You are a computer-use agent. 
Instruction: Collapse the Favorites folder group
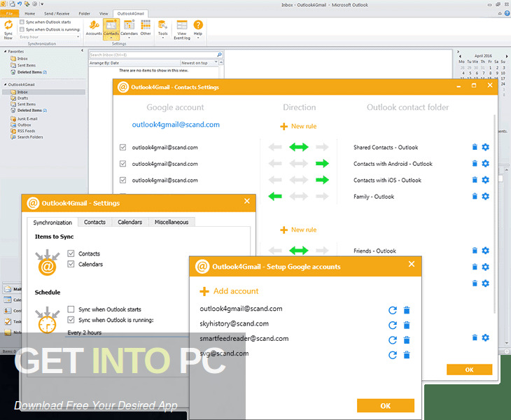pyautogui.click(x=5, y=52)
